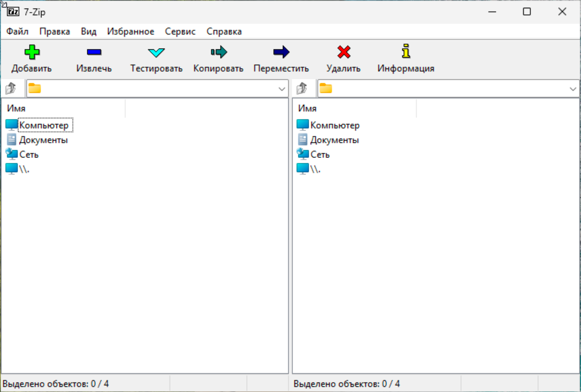581x392 pixels.
Task: Click the blue minus Извлечь icon
Action: 94,52
